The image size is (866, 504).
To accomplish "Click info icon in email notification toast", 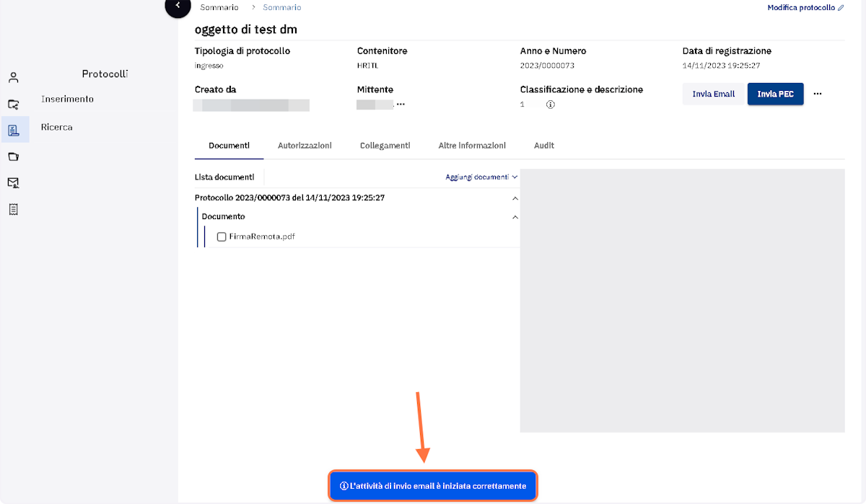I will 344,487.
